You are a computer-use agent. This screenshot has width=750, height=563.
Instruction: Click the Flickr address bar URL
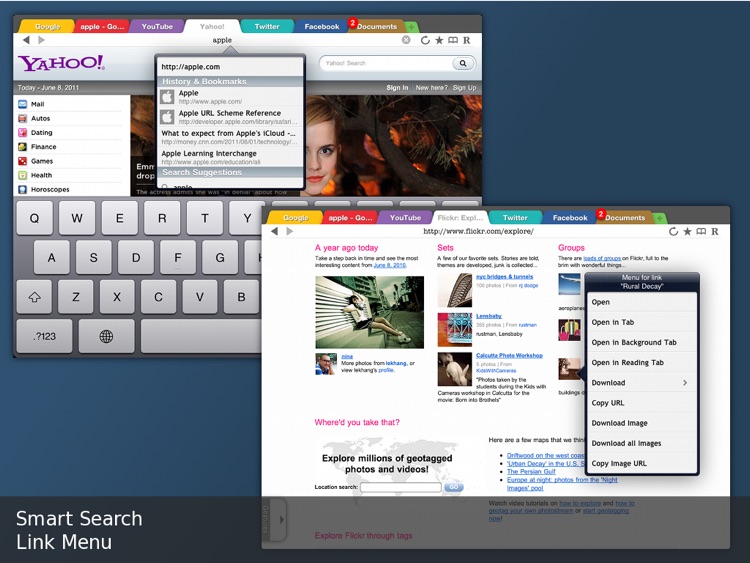pyautogui.click(x=478, y=232)
